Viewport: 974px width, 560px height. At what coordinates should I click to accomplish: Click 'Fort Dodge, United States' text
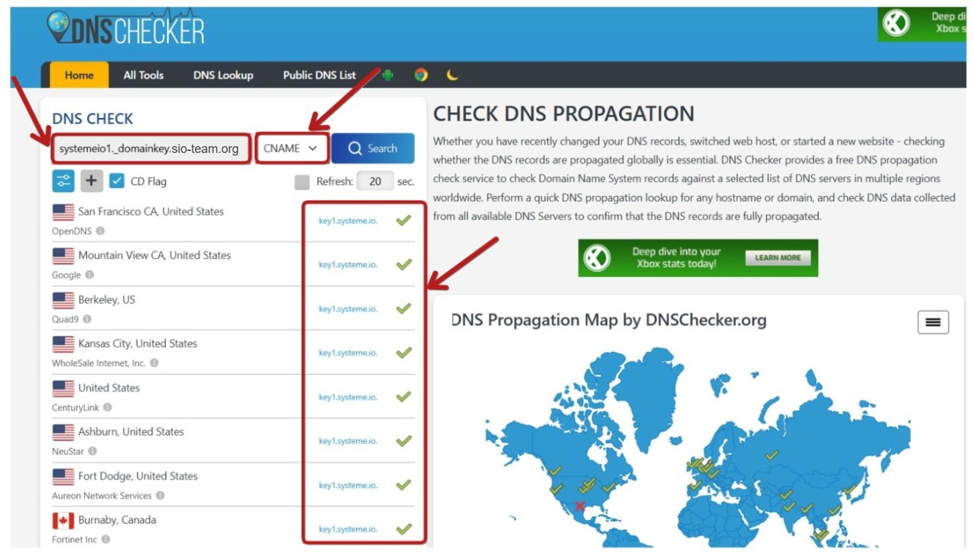click(x=138, y=475)
